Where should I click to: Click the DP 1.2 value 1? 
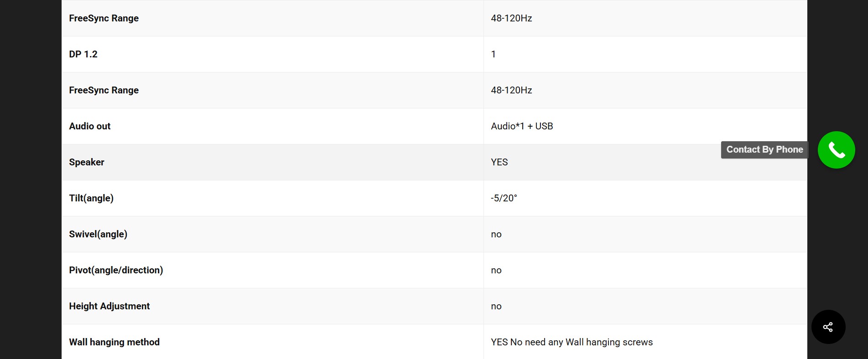click(x=494, y=54)
